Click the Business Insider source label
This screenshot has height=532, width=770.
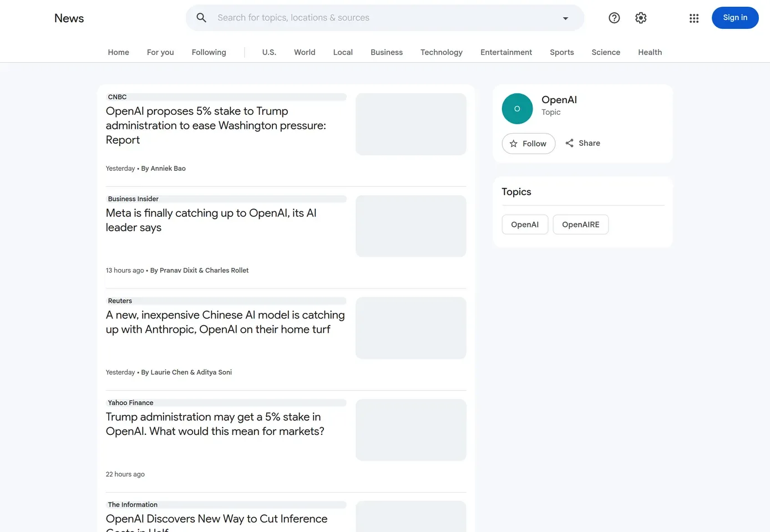[x=133, y=199]
